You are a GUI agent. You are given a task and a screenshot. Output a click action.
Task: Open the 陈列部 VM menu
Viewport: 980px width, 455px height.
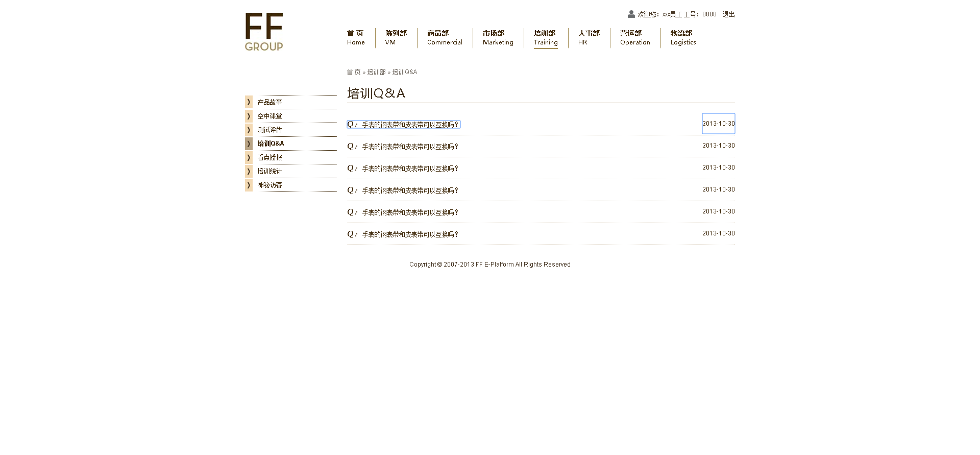tap(396, 38)
